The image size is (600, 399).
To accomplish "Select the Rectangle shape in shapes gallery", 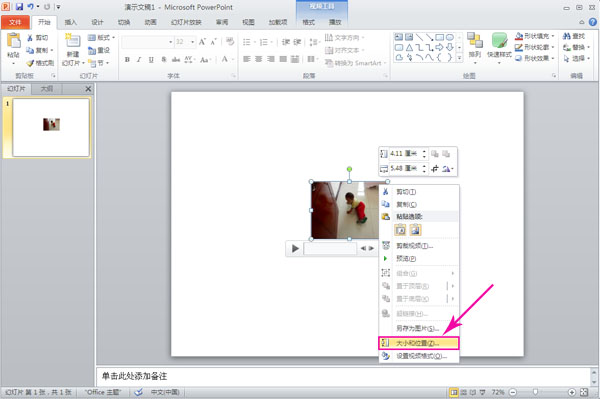I will pyautogui.click(x=440, y=37).
